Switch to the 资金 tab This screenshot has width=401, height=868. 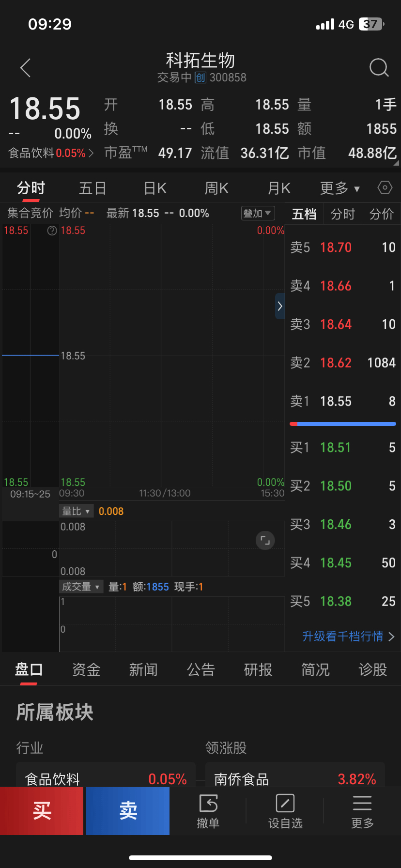[x=86, y=670]
